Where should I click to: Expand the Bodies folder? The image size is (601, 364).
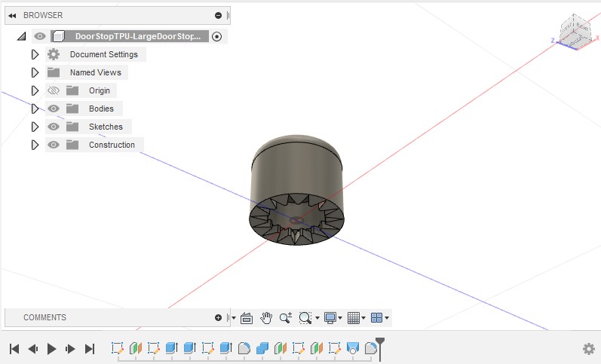click(35, 109)
